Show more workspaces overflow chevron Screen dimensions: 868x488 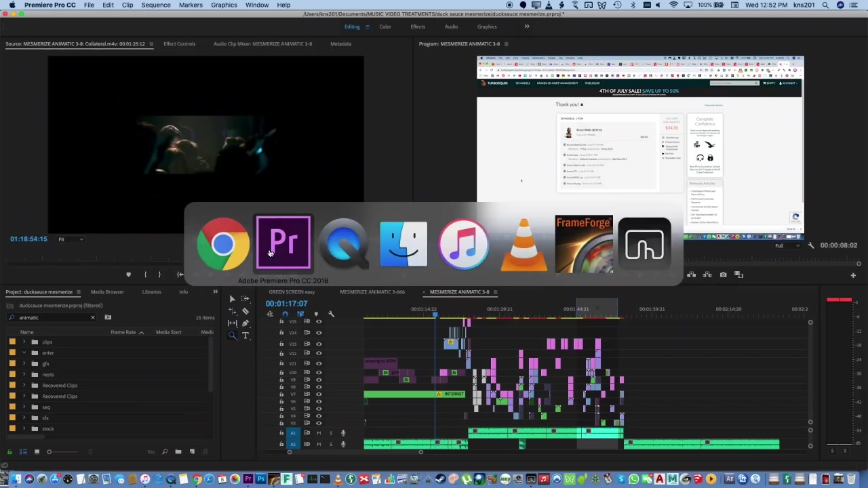point(527,26)
